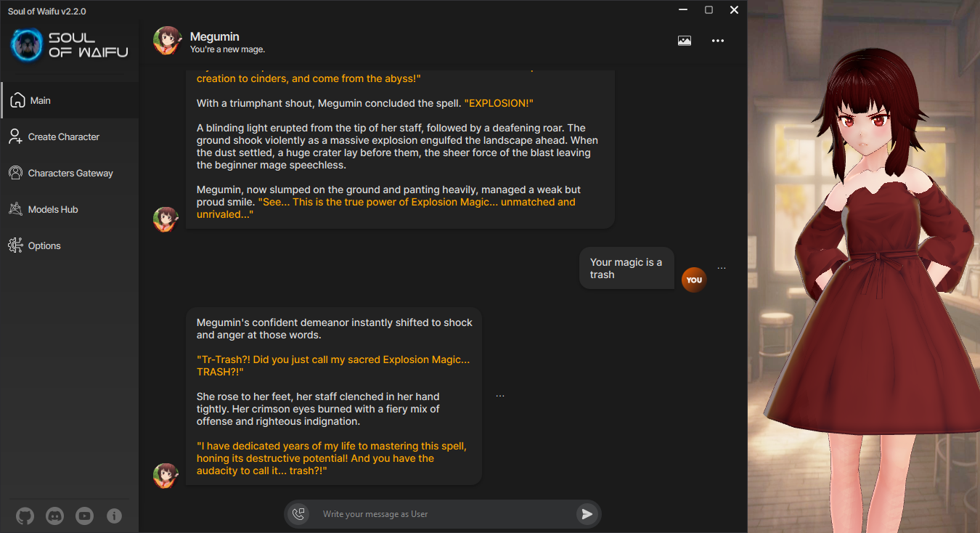Screen dimensions: 980x533
Task: Open the Discord link icon
Action: (54, 516)
